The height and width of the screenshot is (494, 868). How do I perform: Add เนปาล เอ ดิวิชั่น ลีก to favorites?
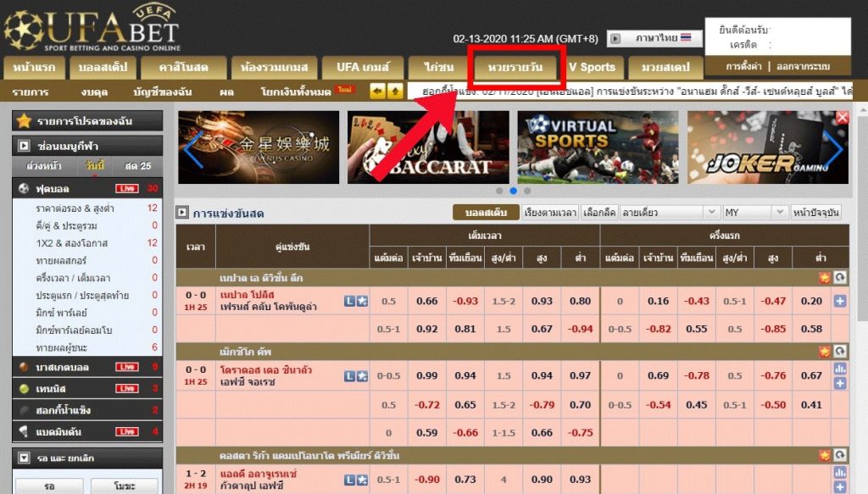(x=824, y=278)
